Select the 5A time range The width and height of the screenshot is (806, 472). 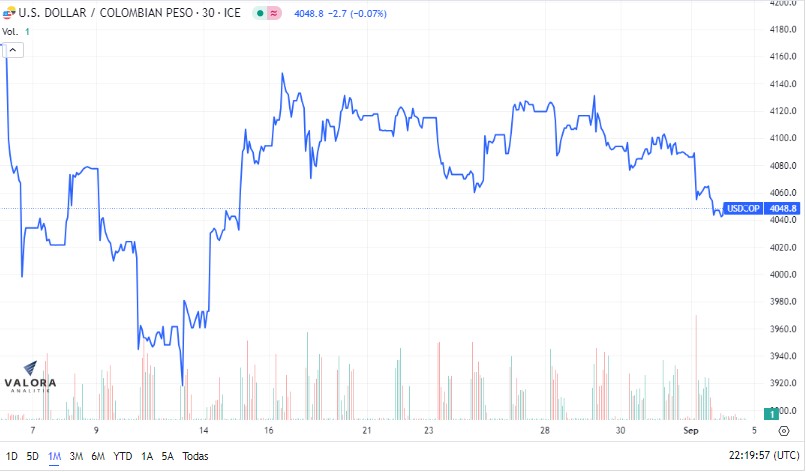pyautogui.click(x=168, y=456)
